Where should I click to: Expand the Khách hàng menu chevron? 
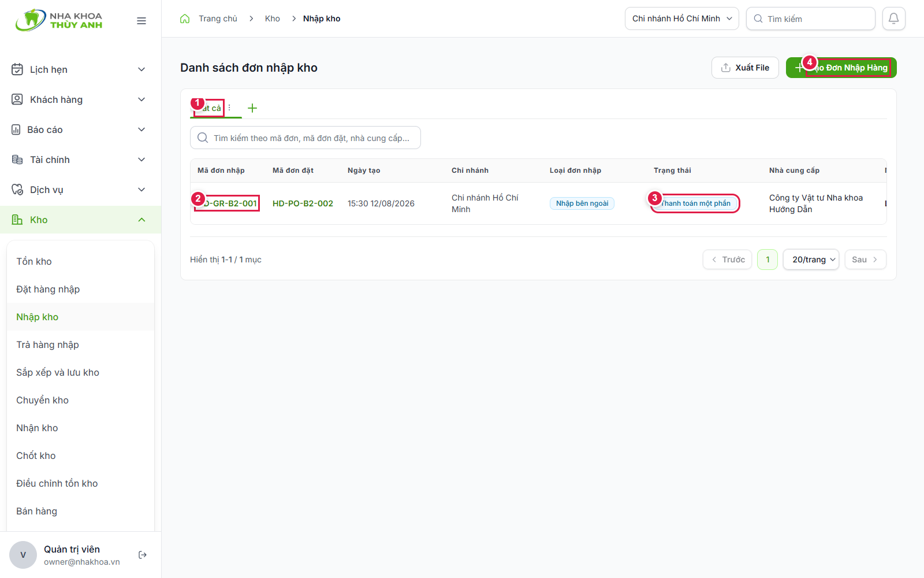tap(141, 99)
